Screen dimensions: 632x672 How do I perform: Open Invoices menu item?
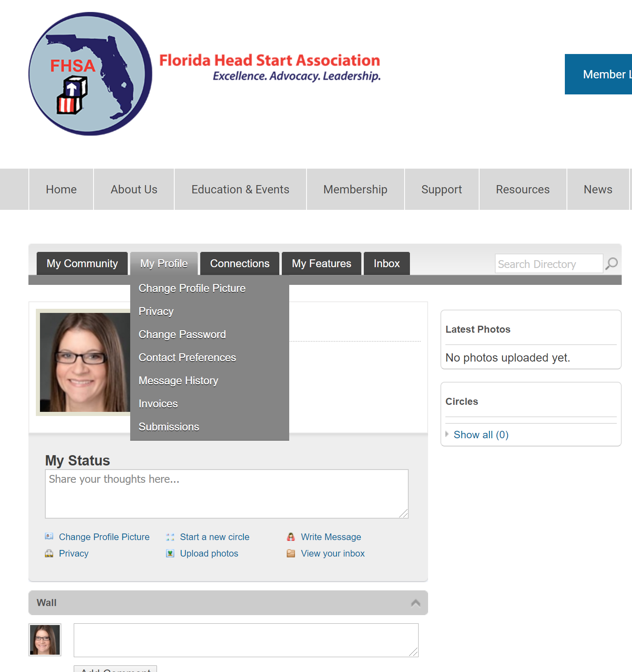coord(209,404)
